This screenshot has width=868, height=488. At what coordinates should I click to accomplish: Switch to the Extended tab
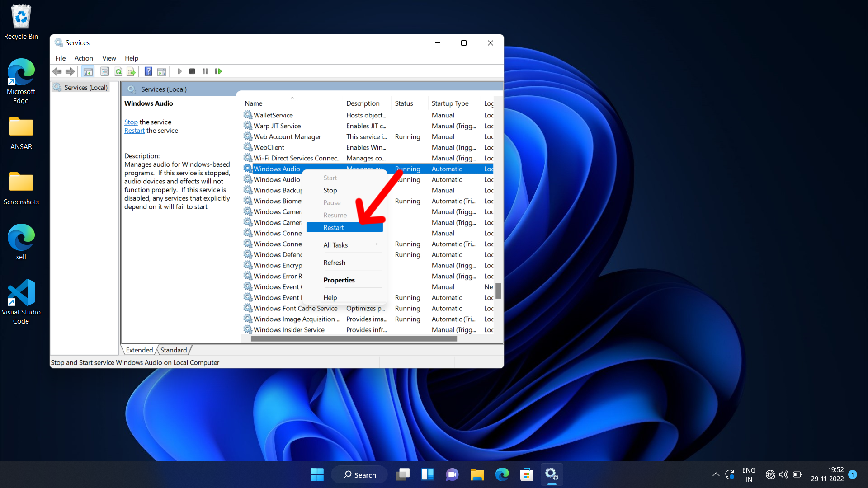click(x=139, y=350)
